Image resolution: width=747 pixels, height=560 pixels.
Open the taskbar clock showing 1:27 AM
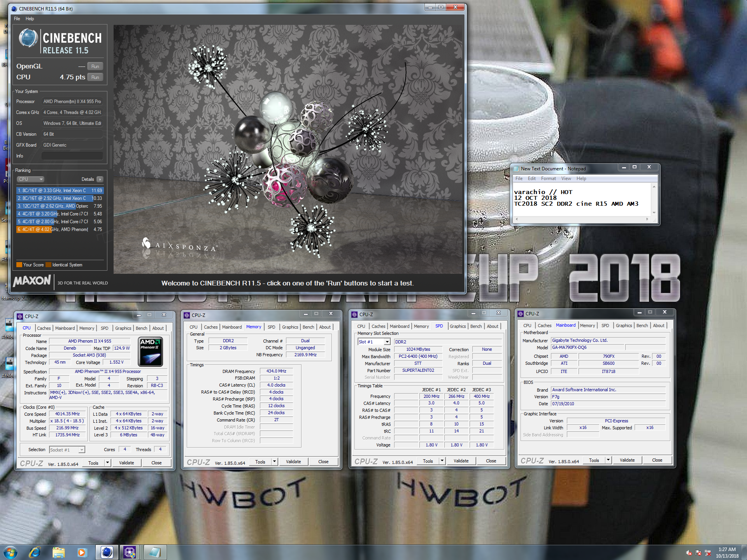pos(727,553)
